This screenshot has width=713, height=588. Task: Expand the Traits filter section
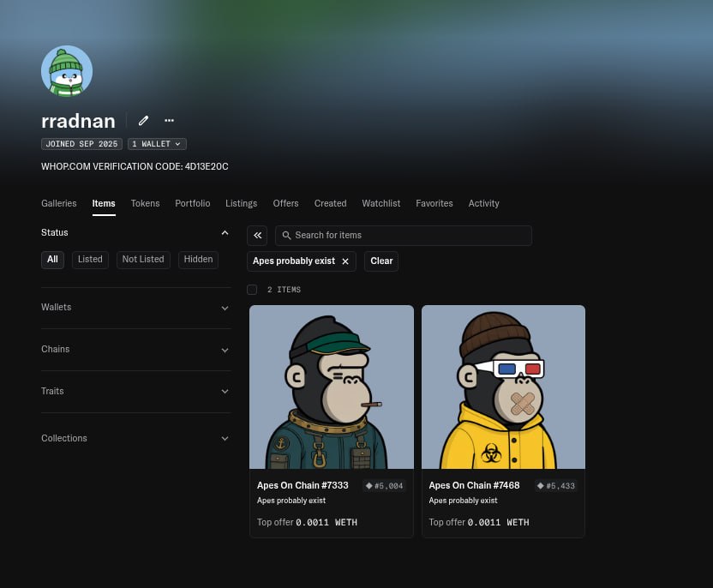136,391
